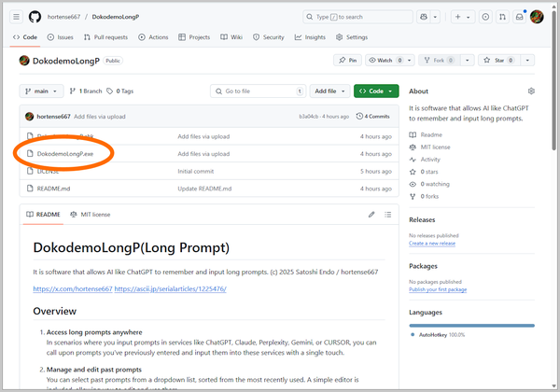Click the Releases heading link

[x=422, y=220]
